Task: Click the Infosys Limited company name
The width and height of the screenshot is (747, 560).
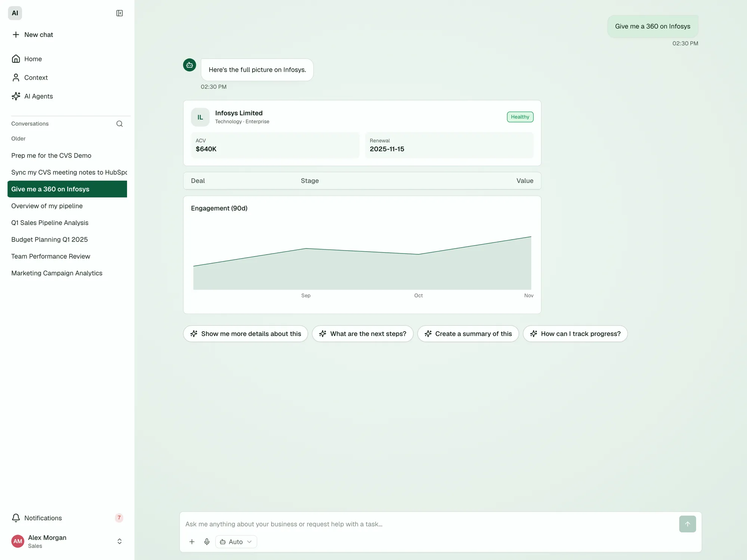Action: [239, 113]
